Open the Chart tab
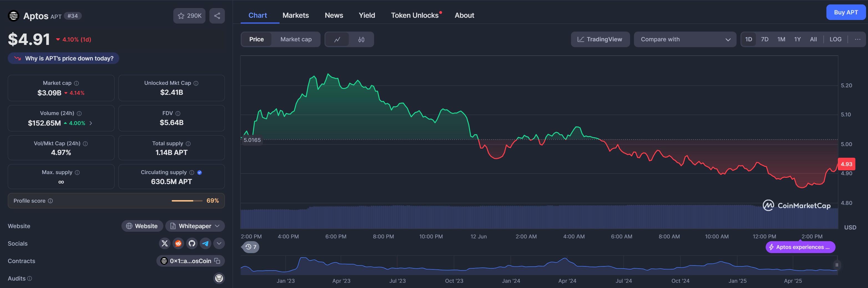The image size is (868, 288). pos(257,15)
